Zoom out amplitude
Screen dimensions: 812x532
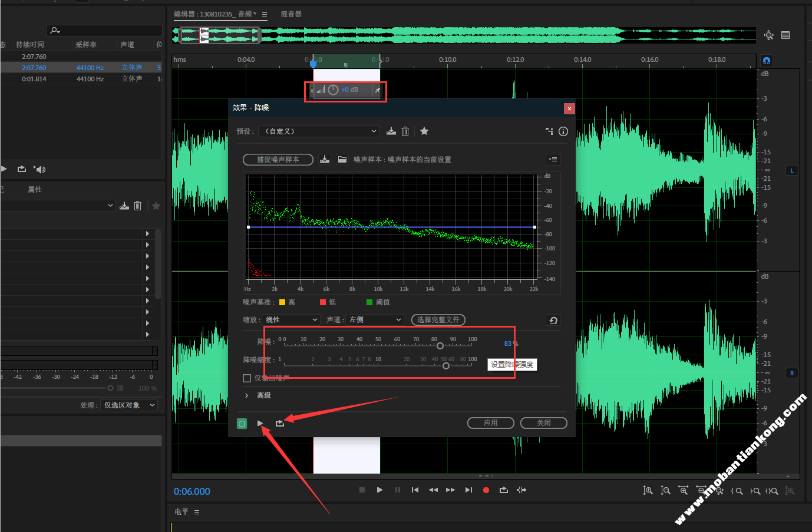(x=665, y=490)
